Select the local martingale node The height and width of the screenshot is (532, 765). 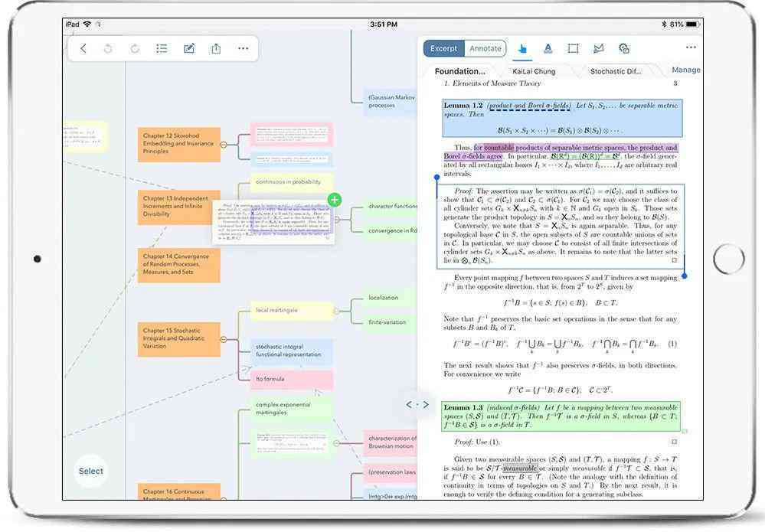click(x=292, y=311)
